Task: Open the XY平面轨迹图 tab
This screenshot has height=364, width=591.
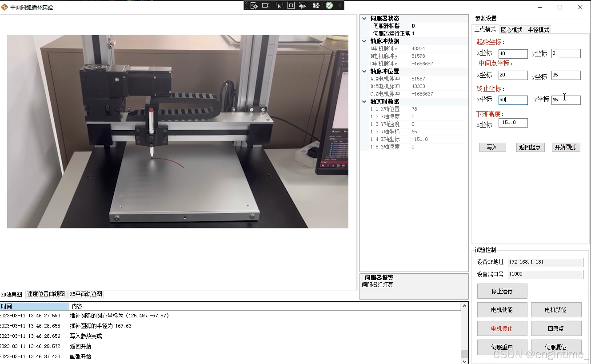Action: 86,294
